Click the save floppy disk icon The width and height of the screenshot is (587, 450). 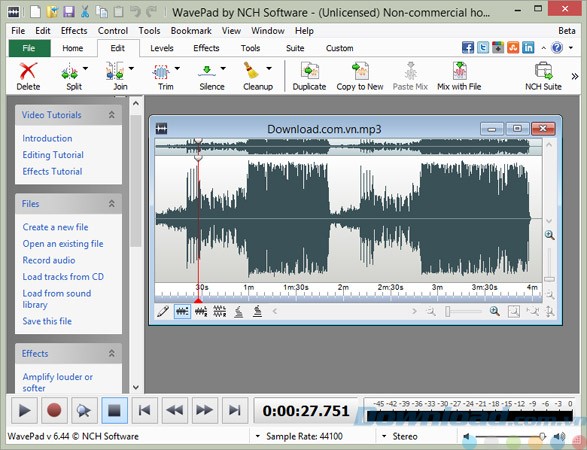[69, 12]
